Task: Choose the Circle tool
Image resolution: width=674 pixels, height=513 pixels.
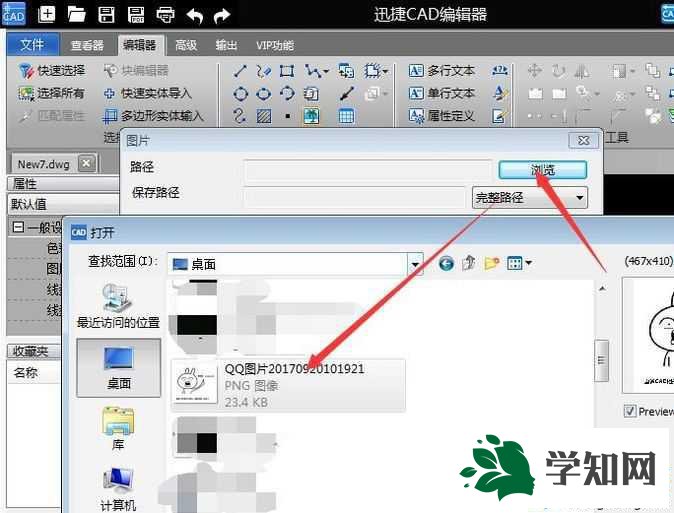Action: (x=240, y=94)
